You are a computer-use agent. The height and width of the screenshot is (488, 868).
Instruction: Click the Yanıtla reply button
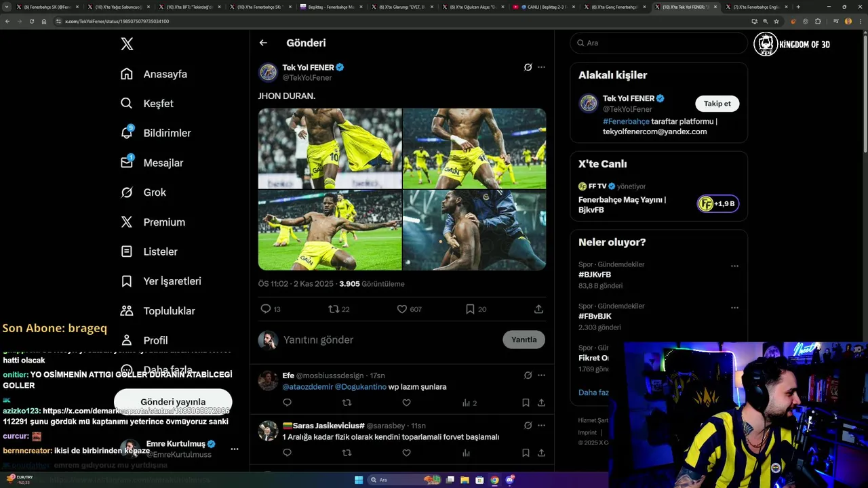tap(524, 340)
